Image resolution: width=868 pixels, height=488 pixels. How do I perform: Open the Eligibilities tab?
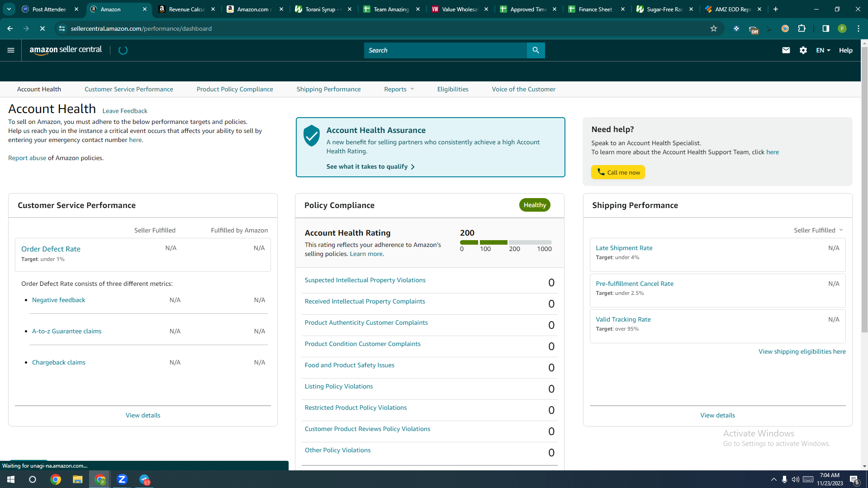453,89
